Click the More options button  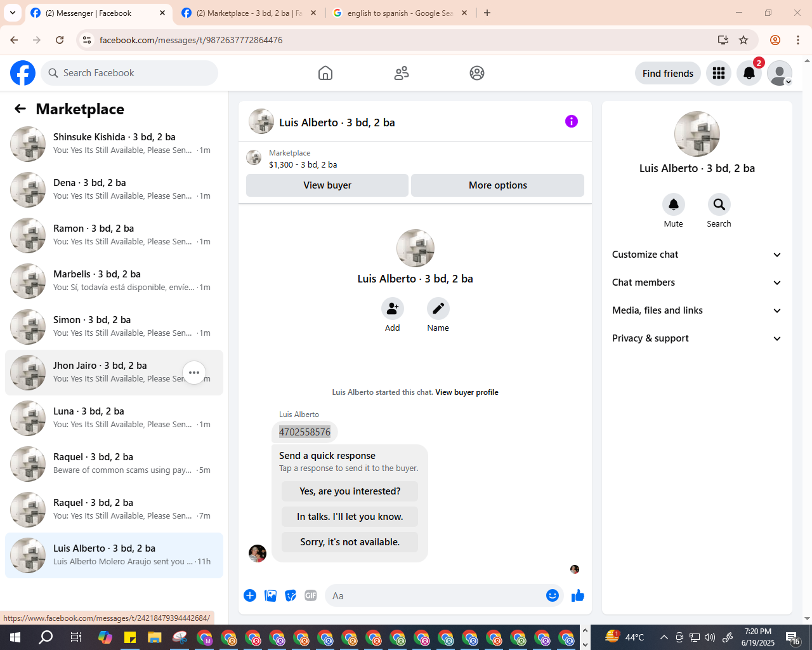click(498, 185)
